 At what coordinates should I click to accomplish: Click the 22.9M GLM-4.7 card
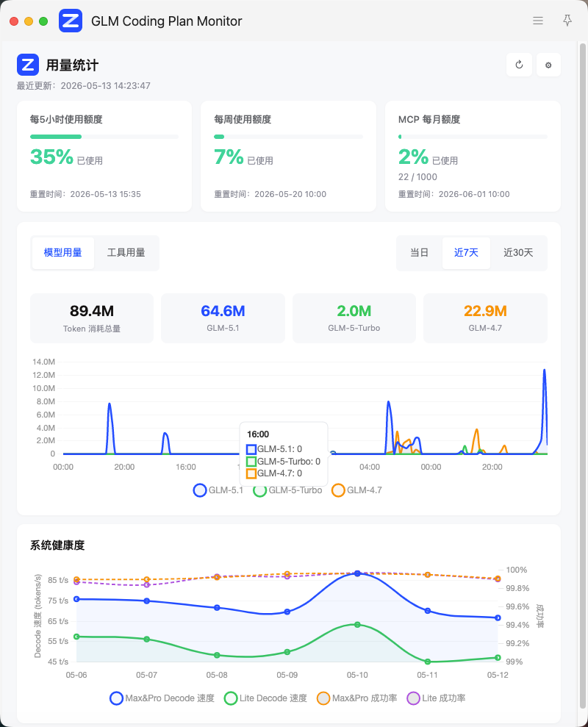coord(485,318)
